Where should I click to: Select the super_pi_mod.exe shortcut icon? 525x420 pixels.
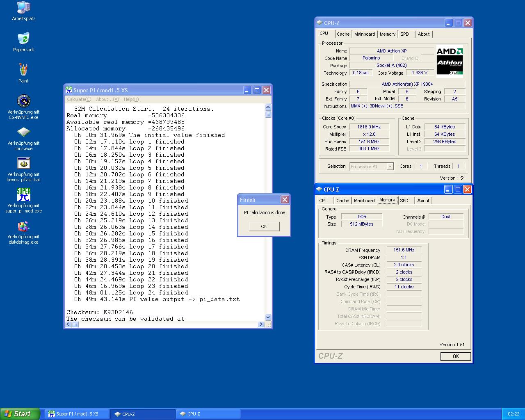coord(23,201)
